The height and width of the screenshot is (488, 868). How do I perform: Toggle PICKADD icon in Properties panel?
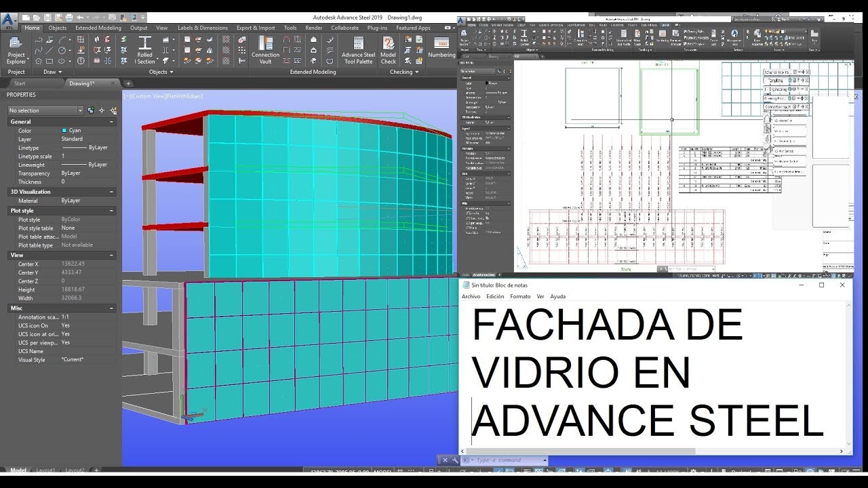91,110
